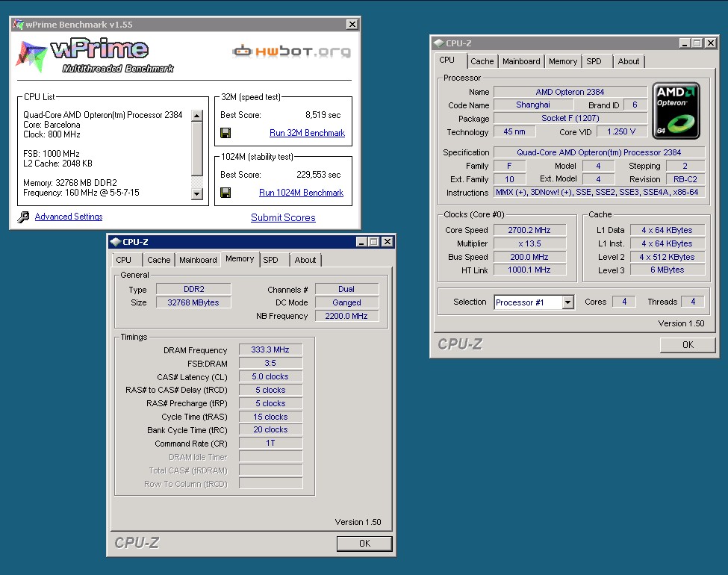Click the Bus Speed value 200.0 MHz

pyautogui.click(x=529, y=257)
